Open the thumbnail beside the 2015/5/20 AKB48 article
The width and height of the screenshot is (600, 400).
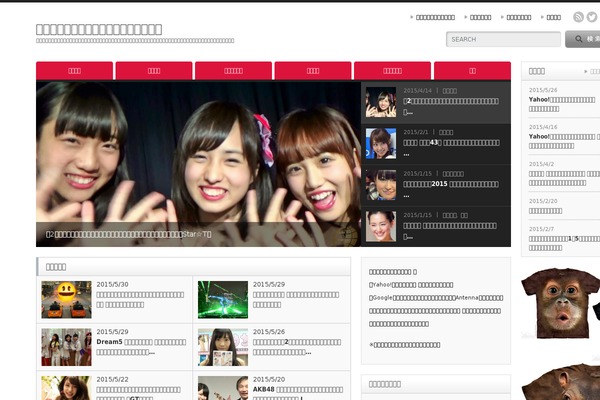click(223, 388)
